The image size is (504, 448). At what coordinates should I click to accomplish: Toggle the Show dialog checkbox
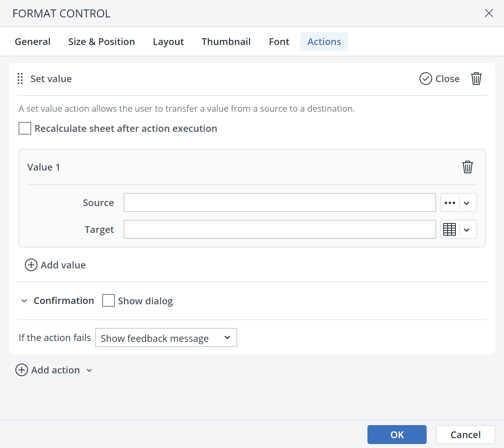click(109, 300)
